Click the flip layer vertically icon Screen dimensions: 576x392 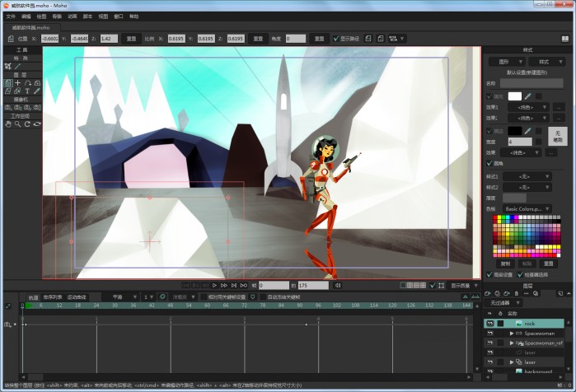point(381,39)
